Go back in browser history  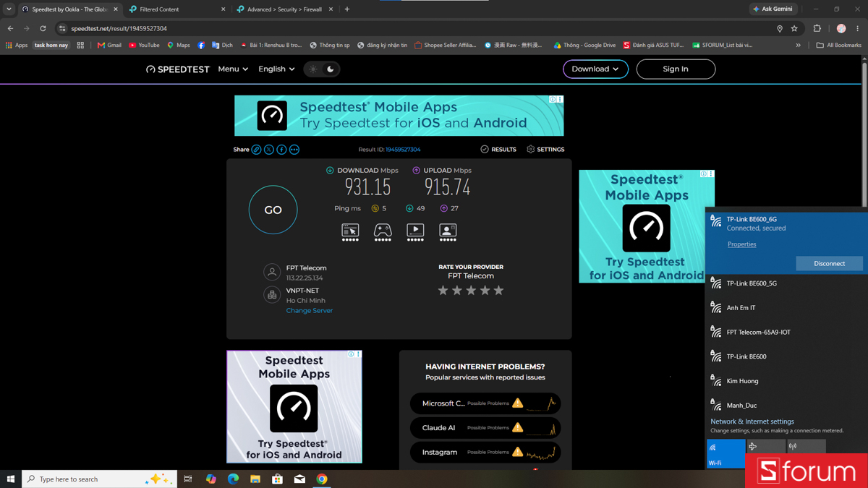click(x=10, y=29)
